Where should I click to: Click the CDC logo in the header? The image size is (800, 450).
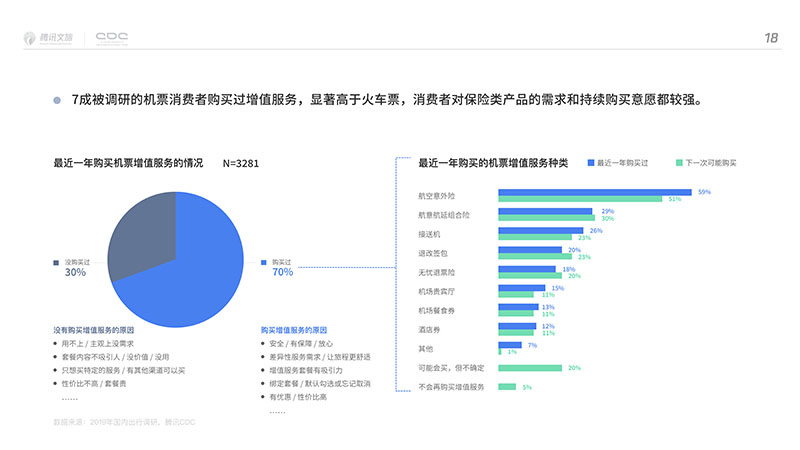pyautogui.click(x=112, y=38)
